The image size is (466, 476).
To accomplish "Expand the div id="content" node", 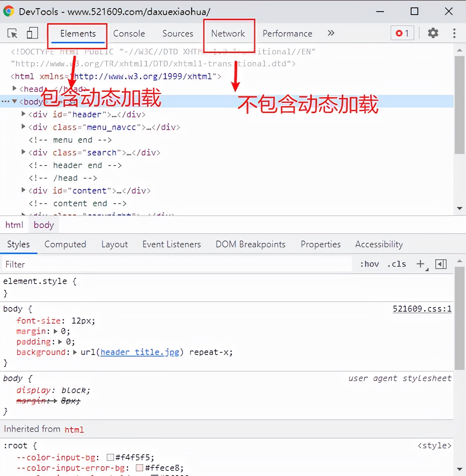I will (24, 190).
